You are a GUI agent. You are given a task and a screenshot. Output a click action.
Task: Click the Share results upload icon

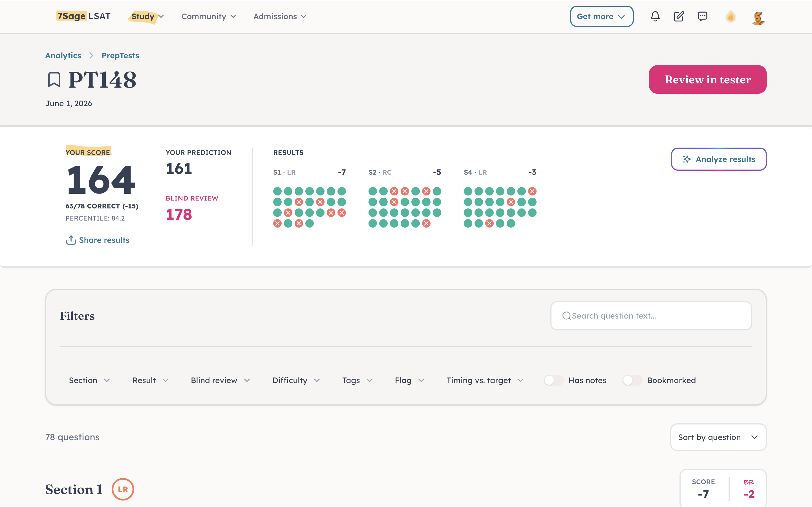click(71, 240)
